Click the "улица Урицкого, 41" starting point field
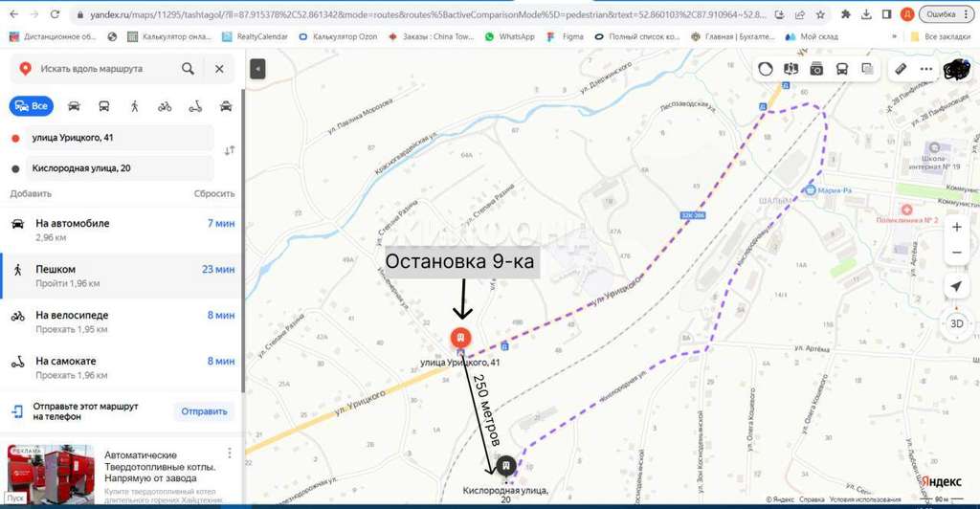This screenshot has height=509, width=980. (115, 138)
